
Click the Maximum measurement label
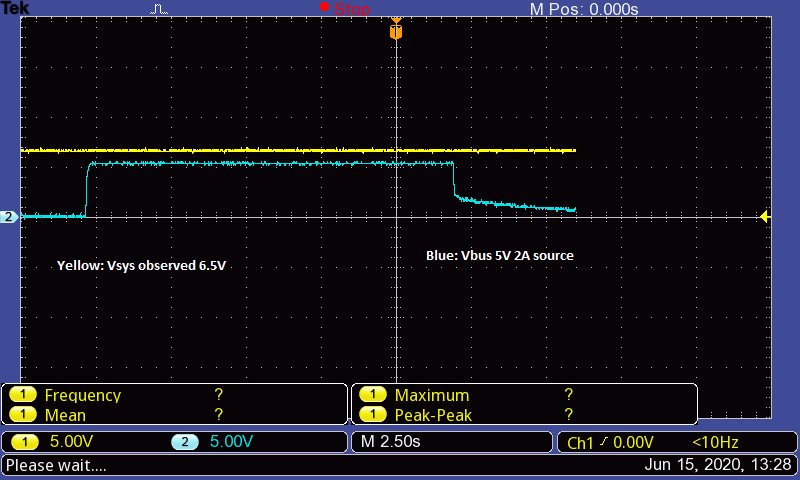click(432, 395)
